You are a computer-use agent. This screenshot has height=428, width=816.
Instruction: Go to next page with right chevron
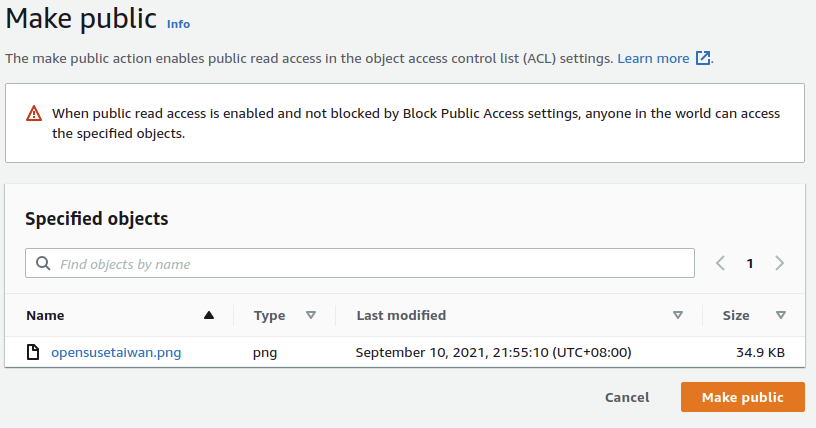(779, 263)
